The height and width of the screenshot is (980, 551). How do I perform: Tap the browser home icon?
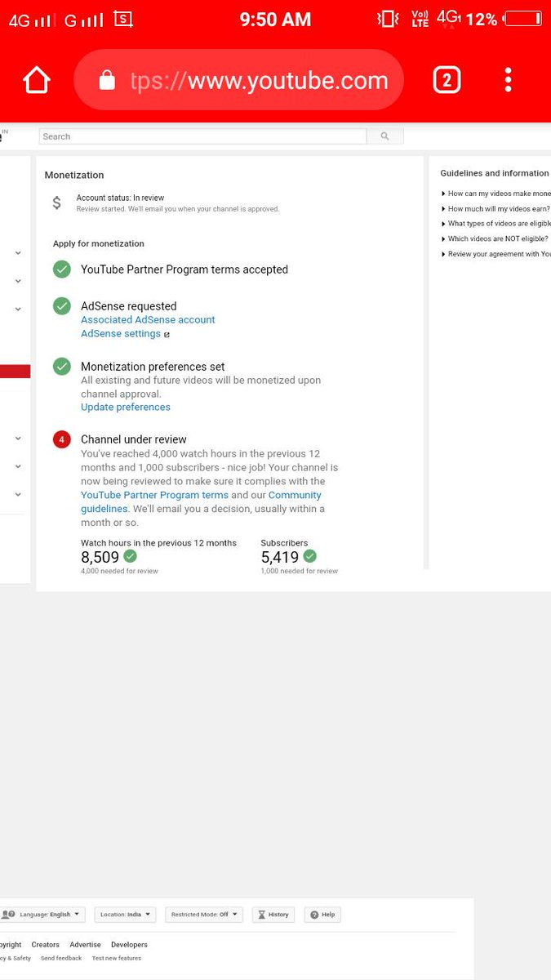(37, 80)
